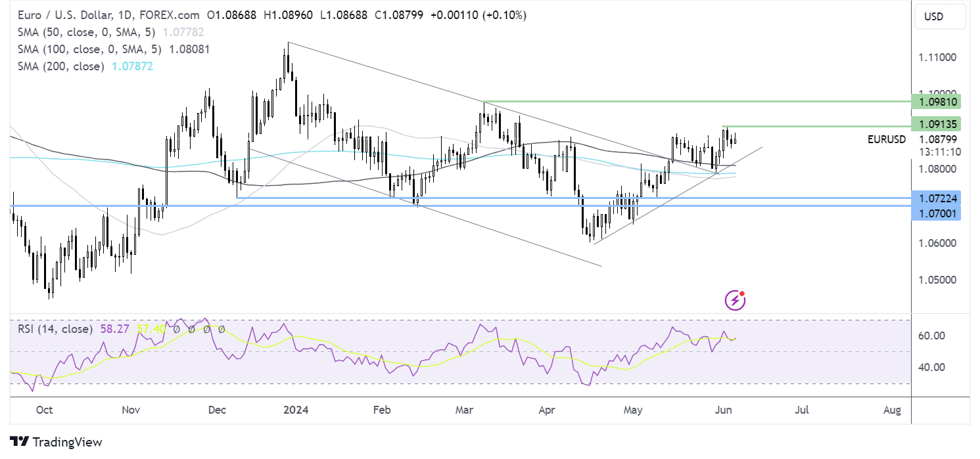Click the purple lightning flash event icon
Viewport: 980px width, 459px height.
[x=735, y=301]
